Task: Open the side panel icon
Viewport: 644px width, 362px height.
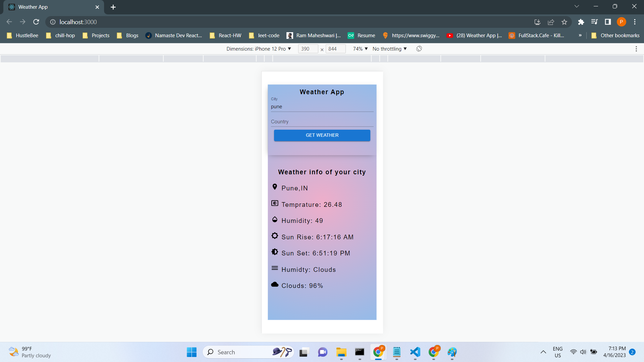Action: click(608, 22)
